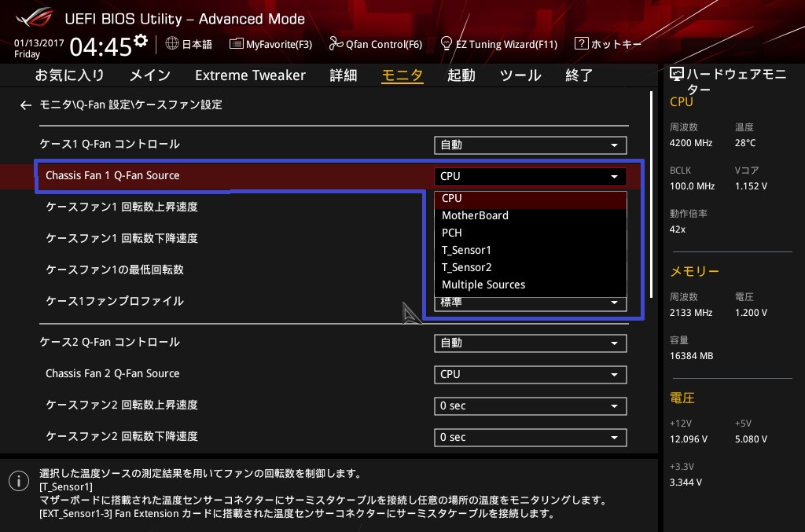Switch to the メイン tab
The image size is (805, 532).
click(x=150, y=75)
